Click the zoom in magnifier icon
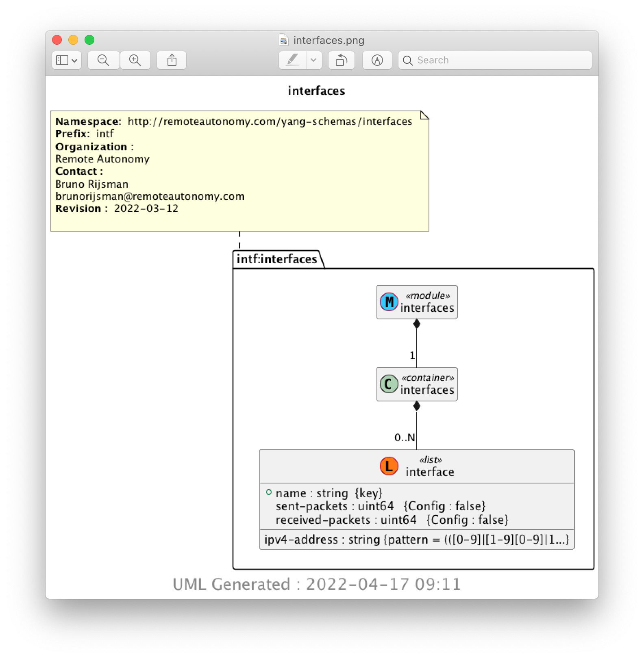 tap(135, 60)
